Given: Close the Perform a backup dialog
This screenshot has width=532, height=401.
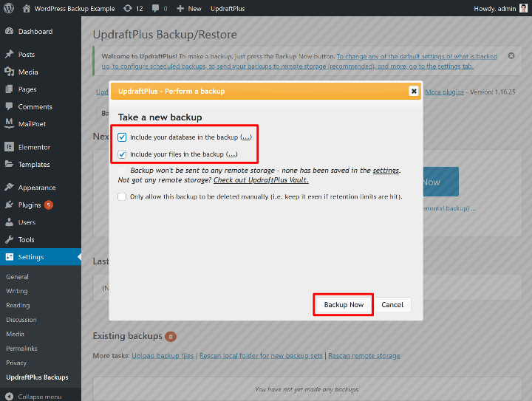Looking at the screenshot, I should 414,91.
